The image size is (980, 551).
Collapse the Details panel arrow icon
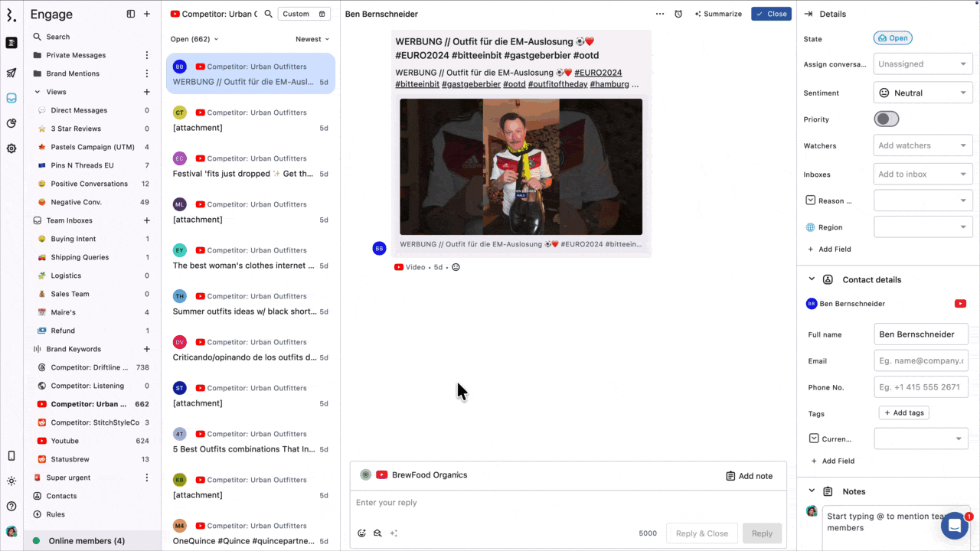point(808,14)
